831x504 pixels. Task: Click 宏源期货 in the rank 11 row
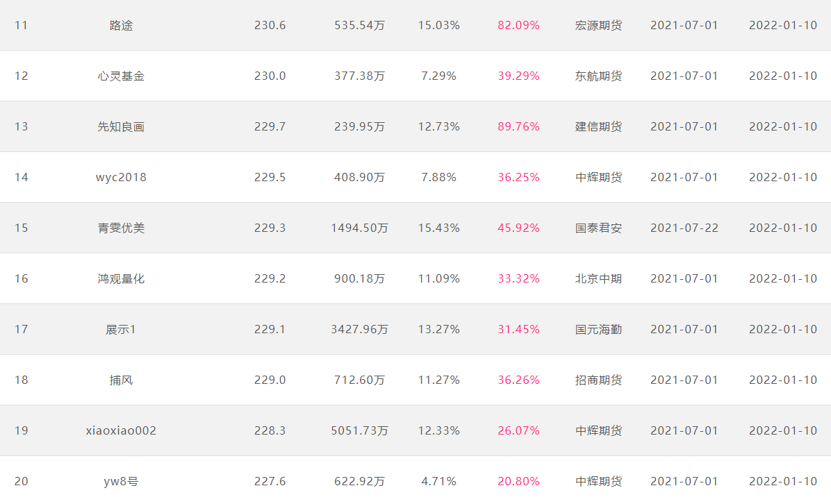tap(598, 26)
